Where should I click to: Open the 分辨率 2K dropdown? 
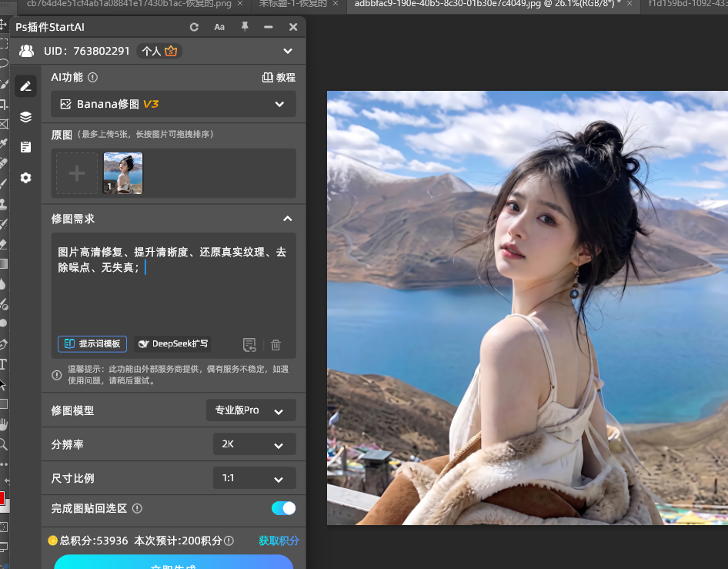(x=255, y=444)
